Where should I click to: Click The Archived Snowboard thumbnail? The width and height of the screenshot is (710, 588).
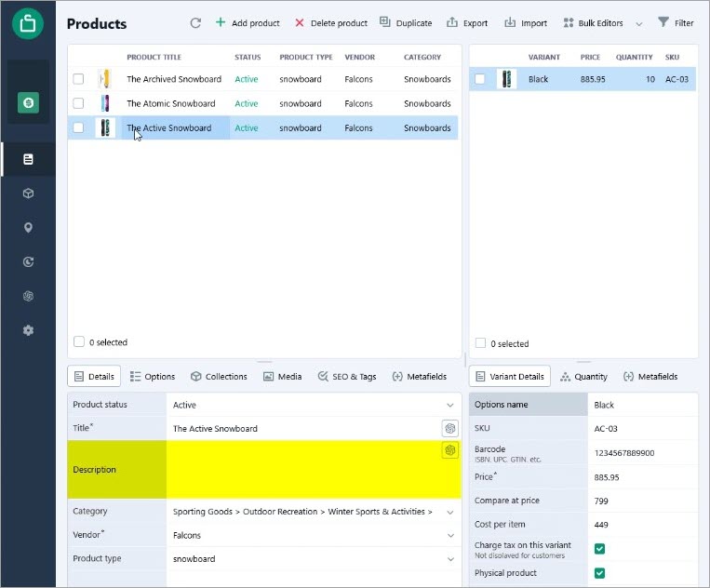pos(105,79)
